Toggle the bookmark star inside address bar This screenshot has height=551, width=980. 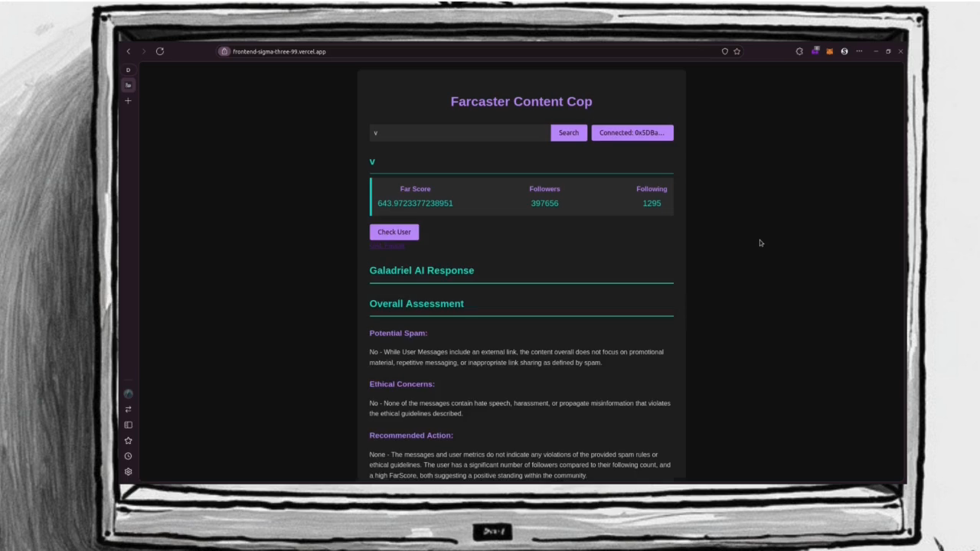click(737, 51)
